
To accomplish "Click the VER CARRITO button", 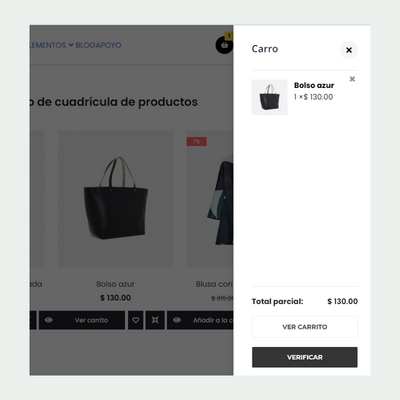I will coord(305,327).
